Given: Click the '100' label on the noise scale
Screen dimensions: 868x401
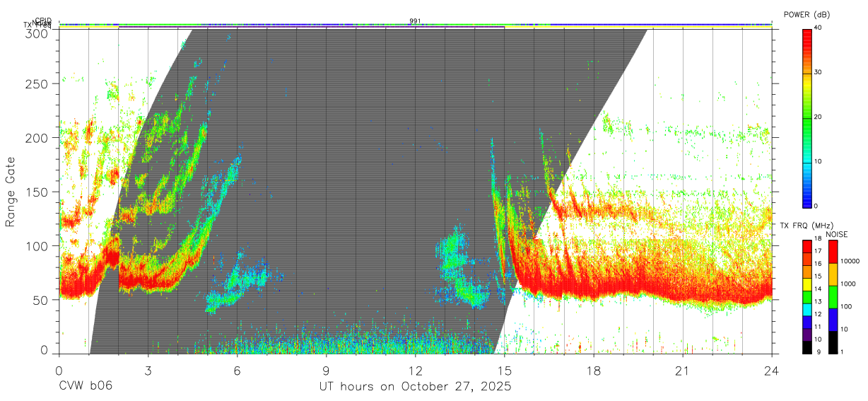Looking at the screenshot, I should tap(845, 306).
